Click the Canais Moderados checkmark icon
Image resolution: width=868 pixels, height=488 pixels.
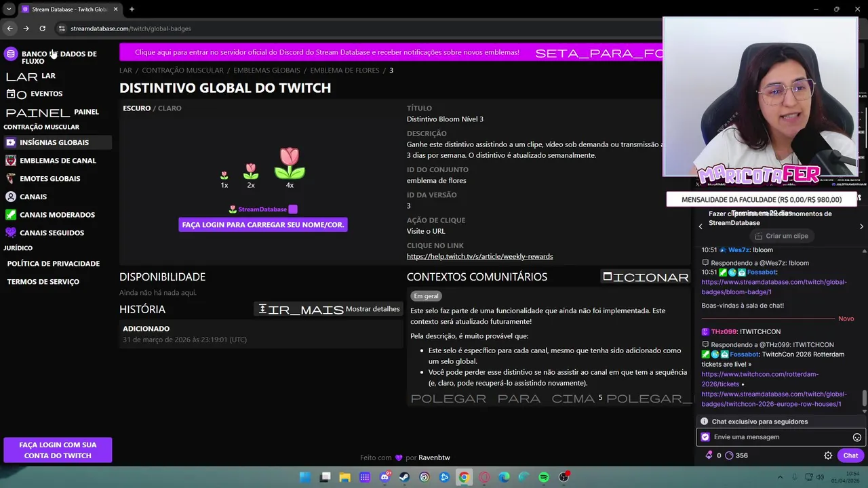coord(10,215)
